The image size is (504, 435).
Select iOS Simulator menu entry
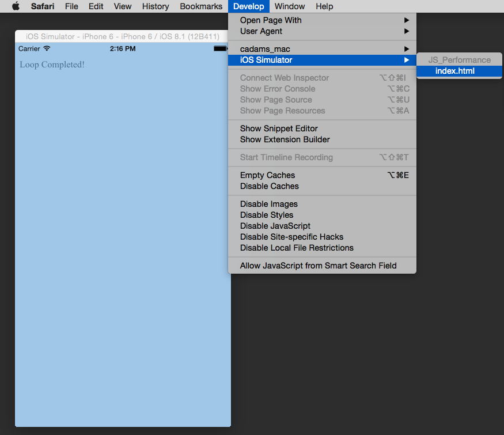pos(322,60)
